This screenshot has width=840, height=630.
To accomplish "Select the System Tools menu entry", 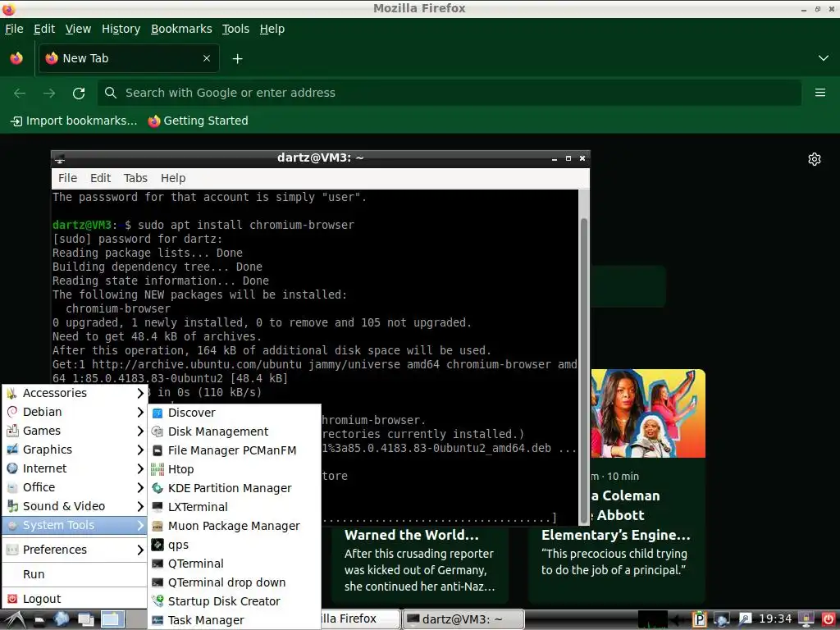I will coord(75,525).
